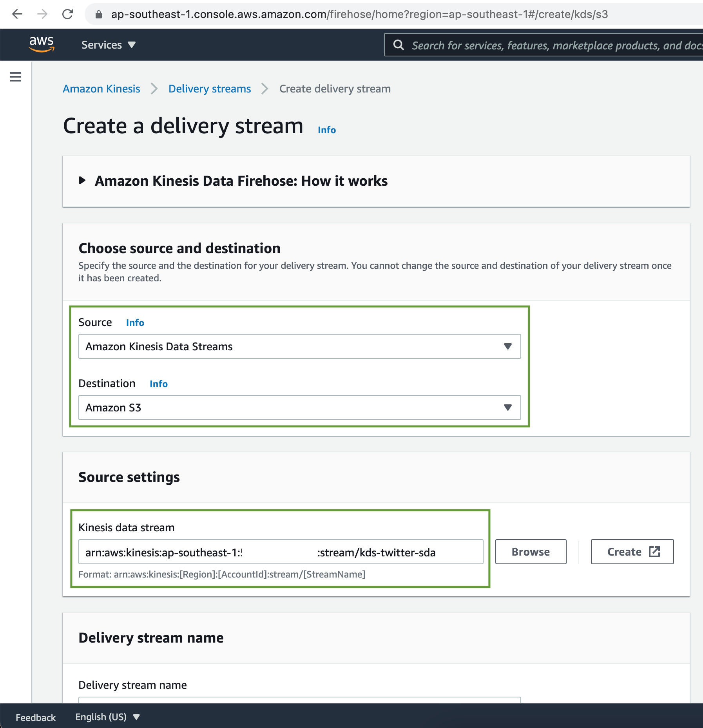The width and height of the screenshot is (703, 728).
Task: Click the padlock site info icon
Action: click(x=99, y=14)
